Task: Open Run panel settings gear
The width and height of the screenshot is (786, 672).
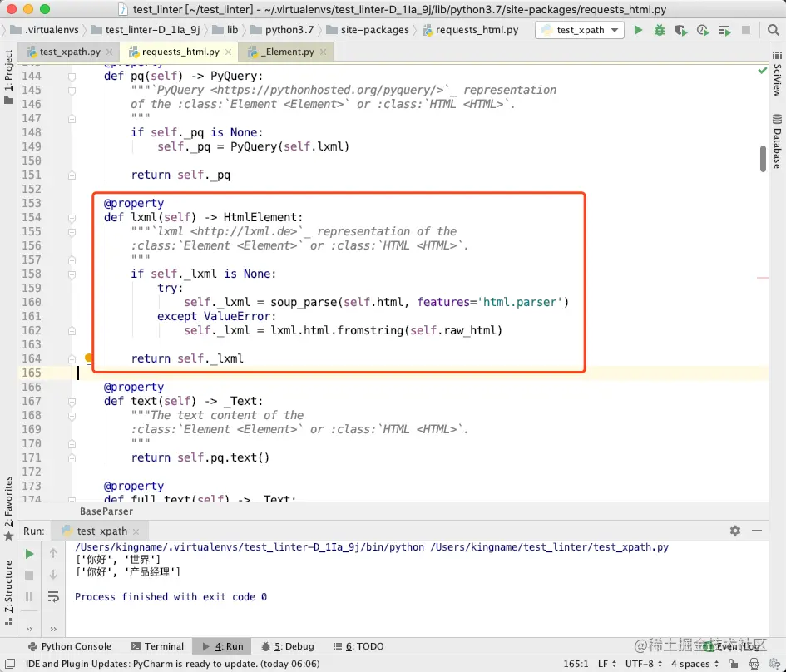Action: [x=735, y=531]
